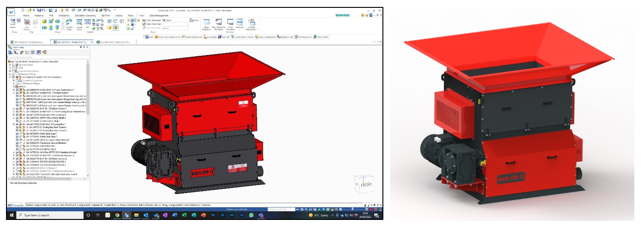This screenshot has width=644, height=225.
Task: Click the Set Planes clip icon
Action: pyautogui.click(x=27, y=23)
